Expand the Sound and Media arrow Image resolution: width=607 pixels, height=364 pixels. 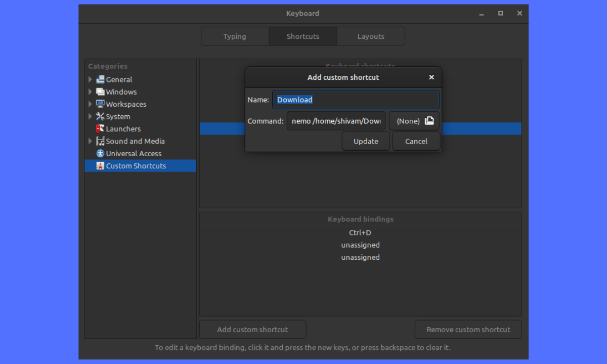(91, 142)
